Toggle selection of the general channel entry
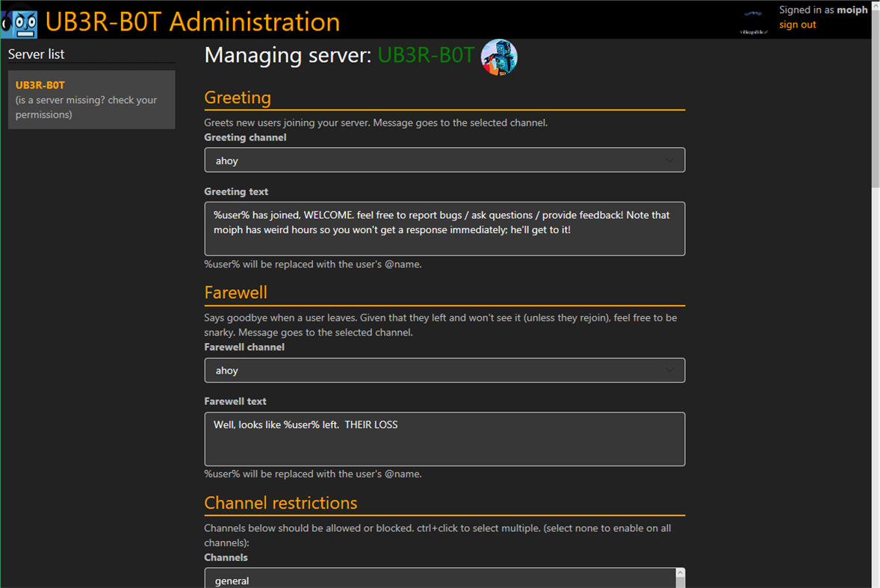This screenshot has width=880, height=588. click(232, 581)
